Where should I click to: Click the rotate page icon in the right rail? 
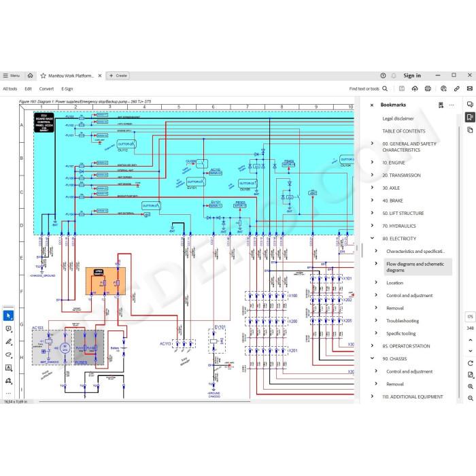click(471, 363)
